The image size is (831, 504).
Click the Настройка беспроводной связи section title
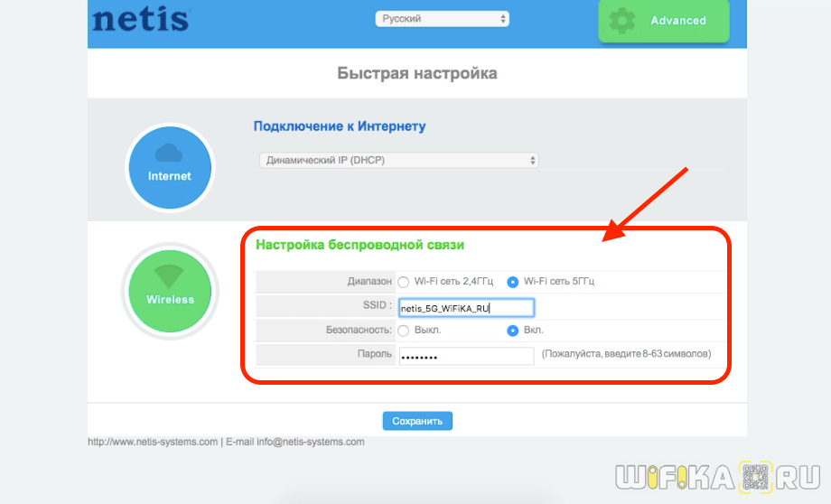pyautogui.click(x=360, y=245)
